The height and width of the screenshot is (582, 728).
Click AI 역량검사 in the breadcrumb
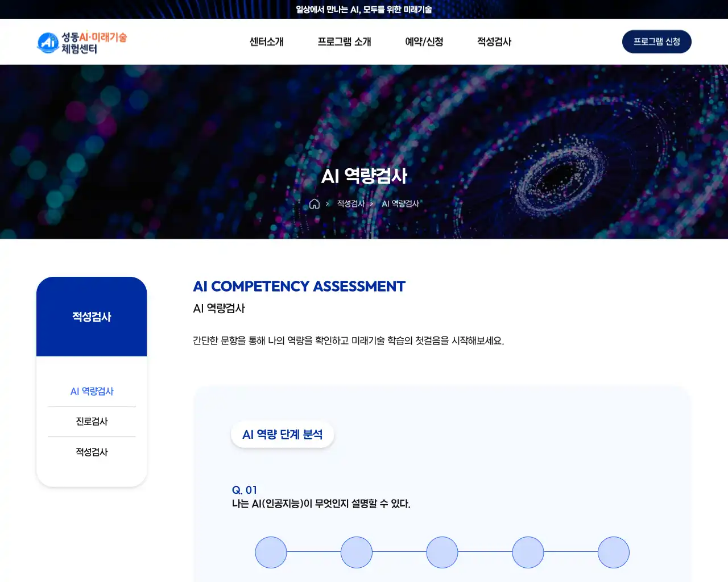(x=400, y=203)
